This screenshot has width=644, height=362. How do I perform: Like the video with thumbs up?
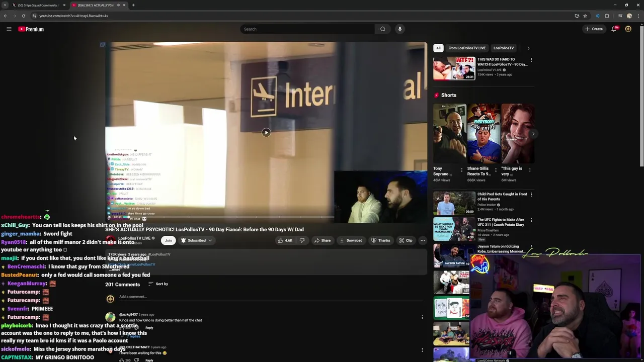[285, 240]
